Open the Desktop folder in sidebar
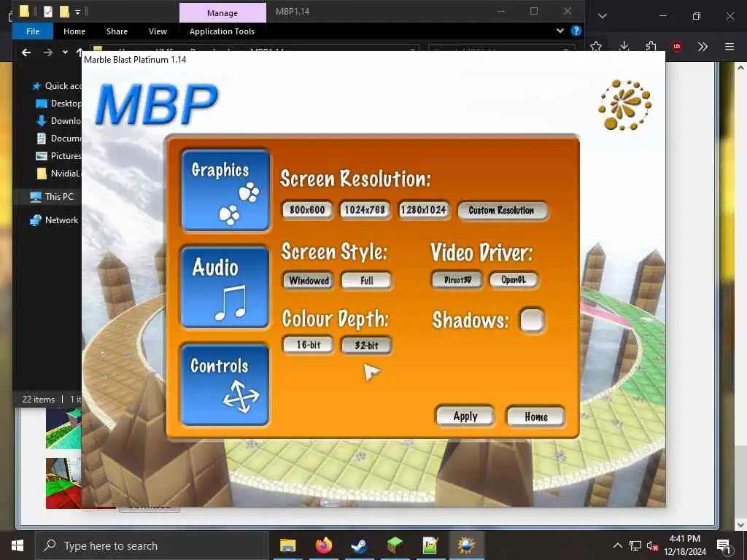 pos(58,104)
